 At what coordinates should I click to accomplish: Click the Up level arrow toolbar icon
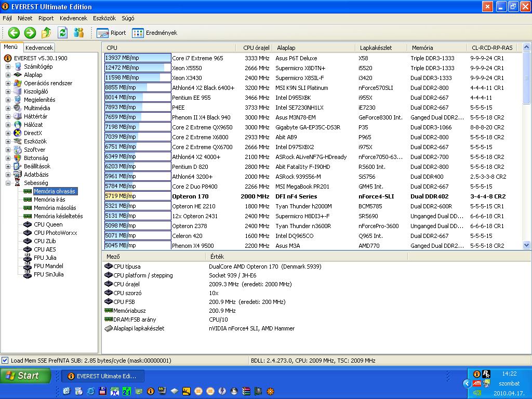tap(46, 33)
